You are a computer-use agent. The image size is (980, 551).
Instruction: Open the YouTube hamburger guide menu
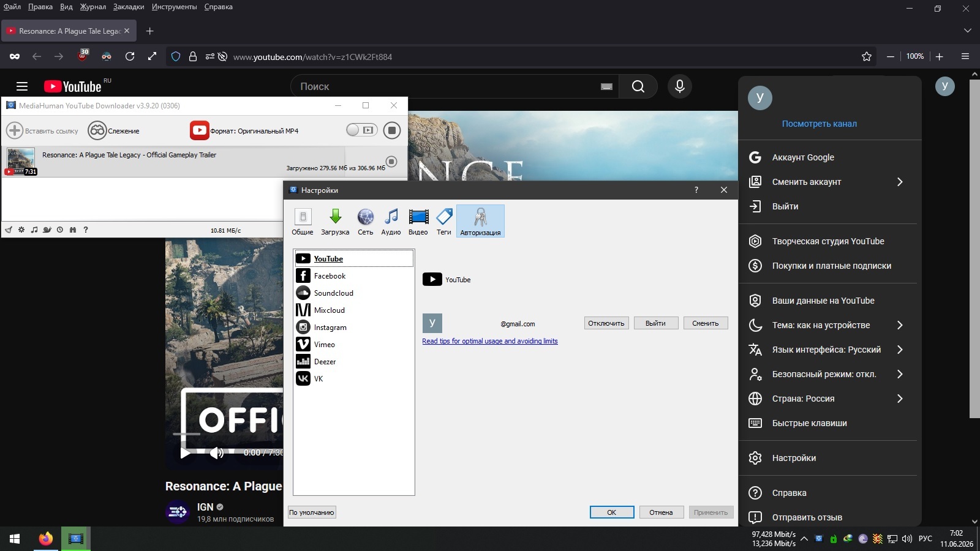tap(22, 86)
